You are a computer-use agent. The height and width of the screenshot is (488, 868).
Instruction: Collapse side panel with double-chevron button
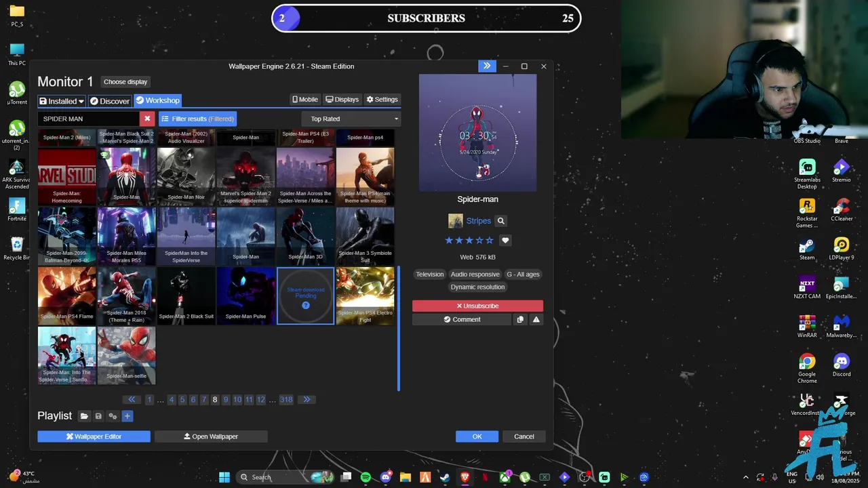click(487, 66)
